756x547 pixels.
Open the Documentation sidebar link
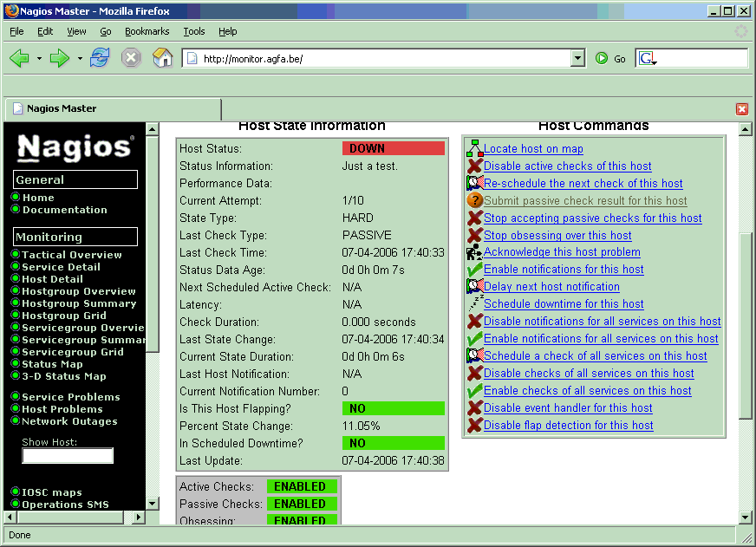click(65, 210)
